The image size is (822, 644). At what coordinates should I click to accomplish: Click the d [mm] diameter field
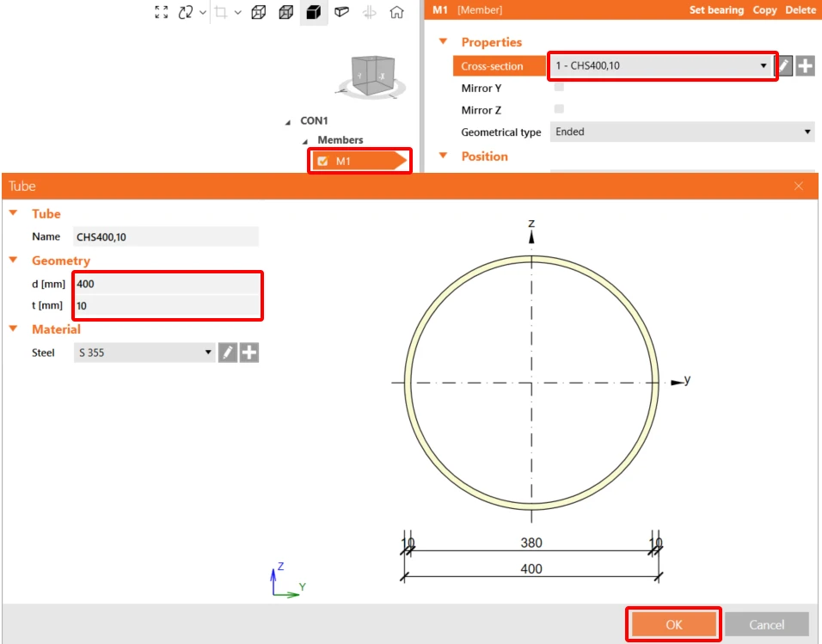(x=167, y=285)
